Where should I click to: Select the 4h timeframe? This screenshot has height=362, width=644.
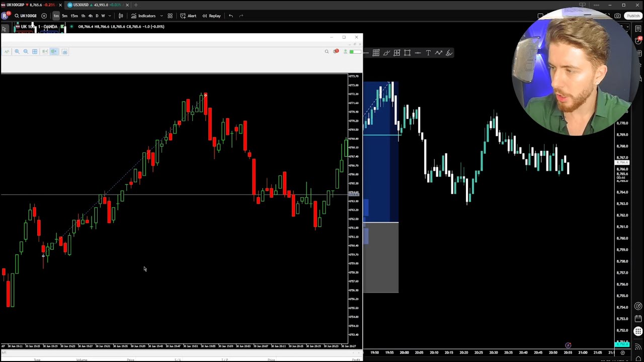click(90, 16)
